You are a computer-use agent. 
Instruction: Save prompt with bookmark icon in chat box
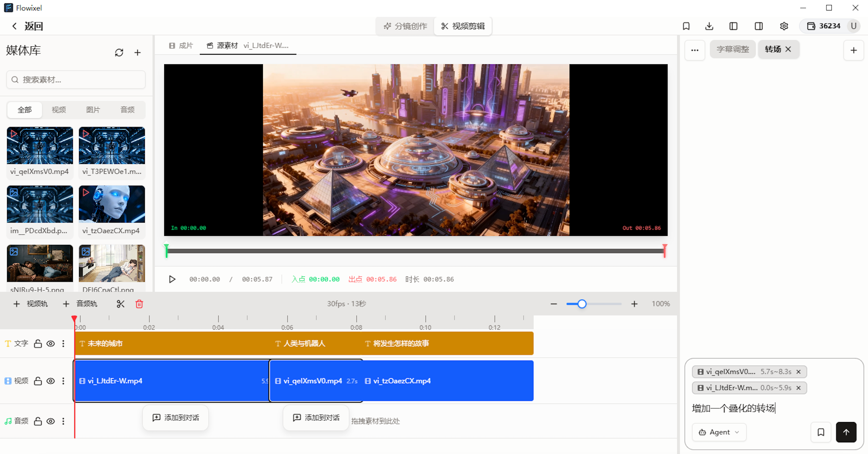click(821, 432)
